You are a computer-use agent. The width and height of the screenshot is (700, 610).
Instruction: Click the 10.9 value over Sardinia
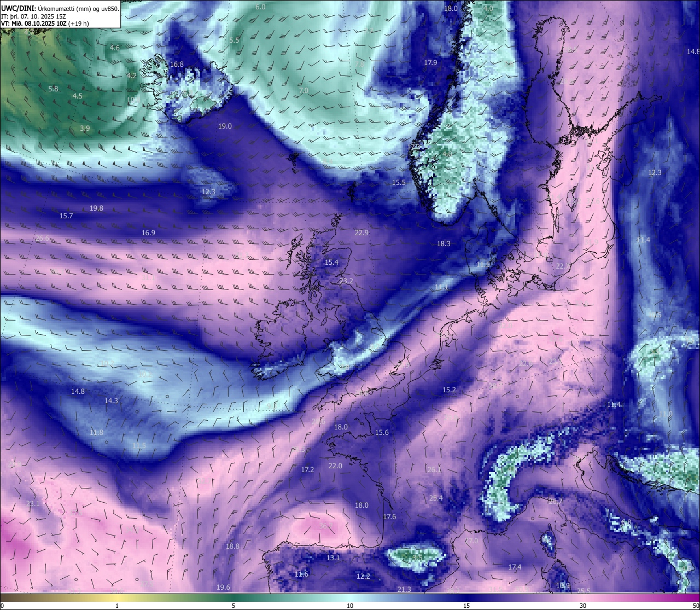pos(563,585)
